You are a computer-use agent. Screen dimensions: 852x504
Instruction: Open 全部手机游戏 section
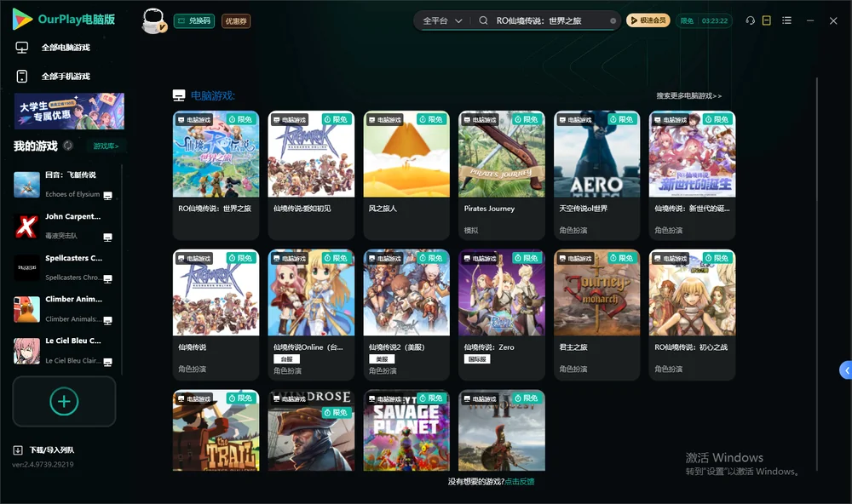pyautogui.click(x=66, y=76)
